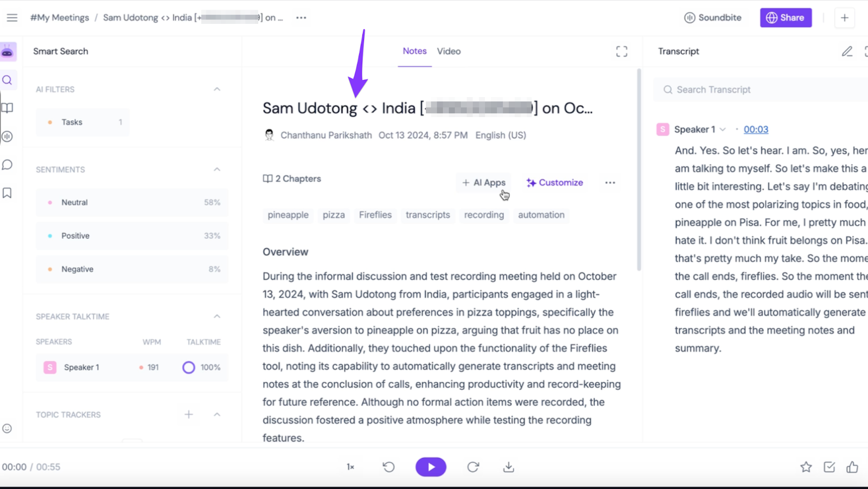The width and height of the screenshot is (868, 489).
Task: Select the Notes tab
Action: pos(414,52)
